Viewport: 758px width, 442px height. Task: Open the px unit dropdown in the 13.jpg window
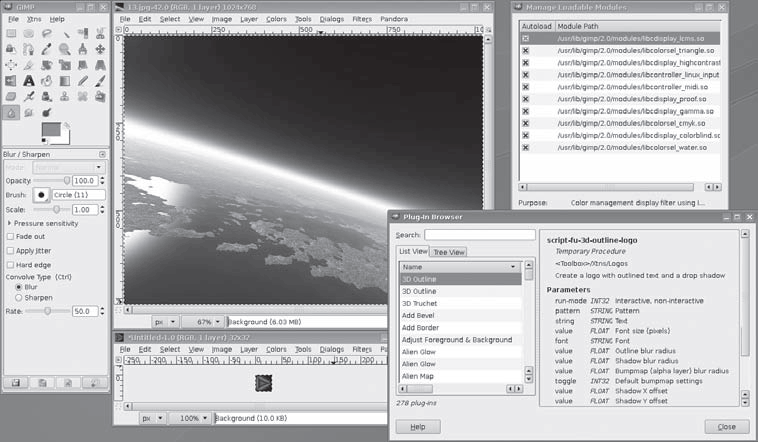click(x=165, y=322)
